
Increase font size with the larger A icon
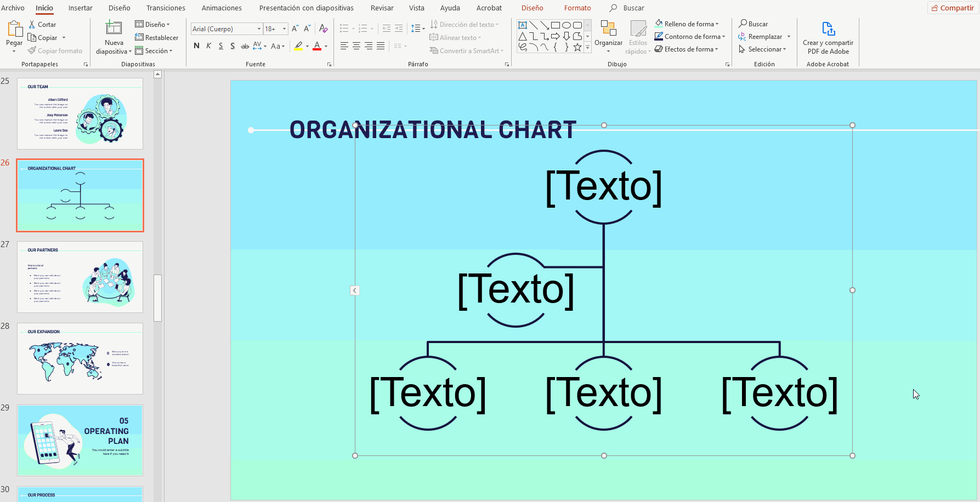click(295, 28)
